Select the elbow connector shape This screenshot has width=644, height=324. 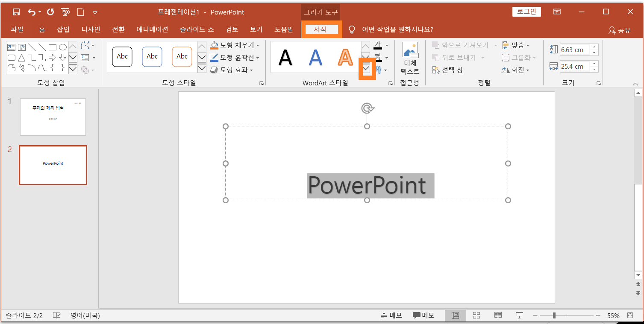point(32,57)
